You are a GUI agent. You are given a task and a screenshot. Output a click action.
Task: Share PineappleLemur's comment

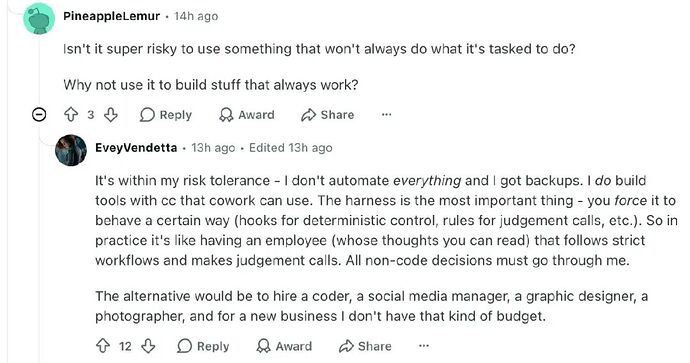pyautogui.click(x=328, y=115)
